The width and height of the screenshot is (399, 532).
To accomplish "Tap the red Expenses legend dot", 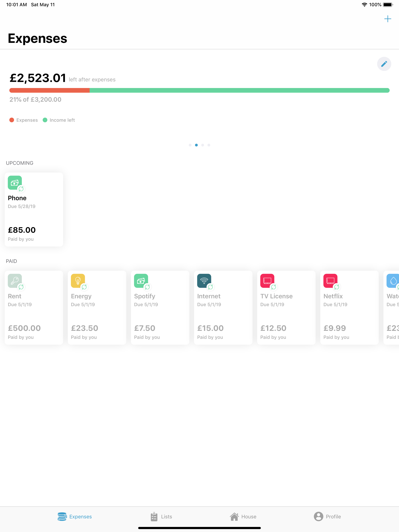I will coord(11,120).
